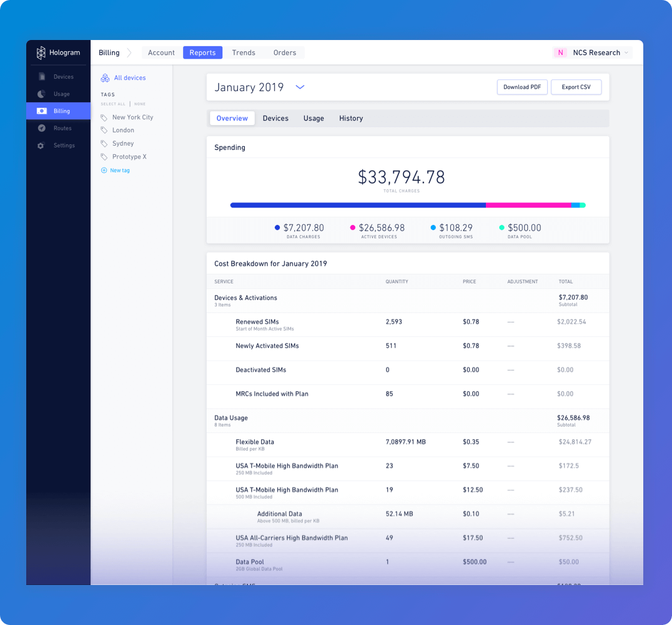The image size is (672, 625).
Task: Click the $33,794.78 total charges amount
Action: click(x=402, y=177)
